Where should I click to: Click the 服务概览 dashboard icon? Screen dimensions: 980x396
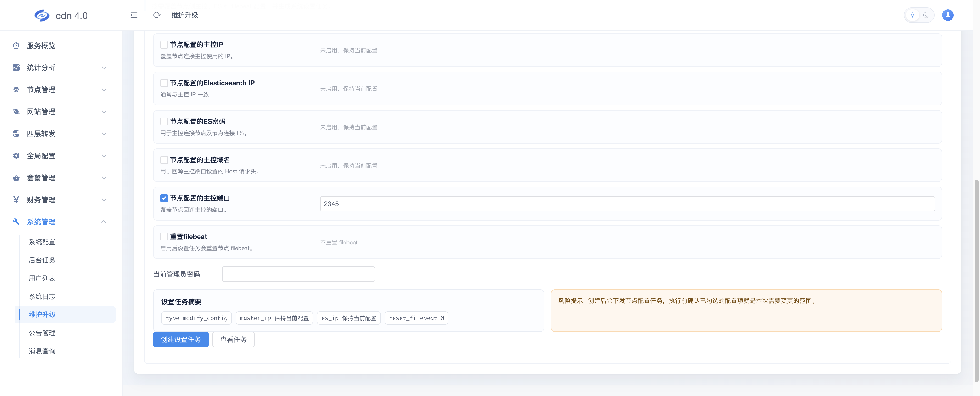[x=16, y=46]
